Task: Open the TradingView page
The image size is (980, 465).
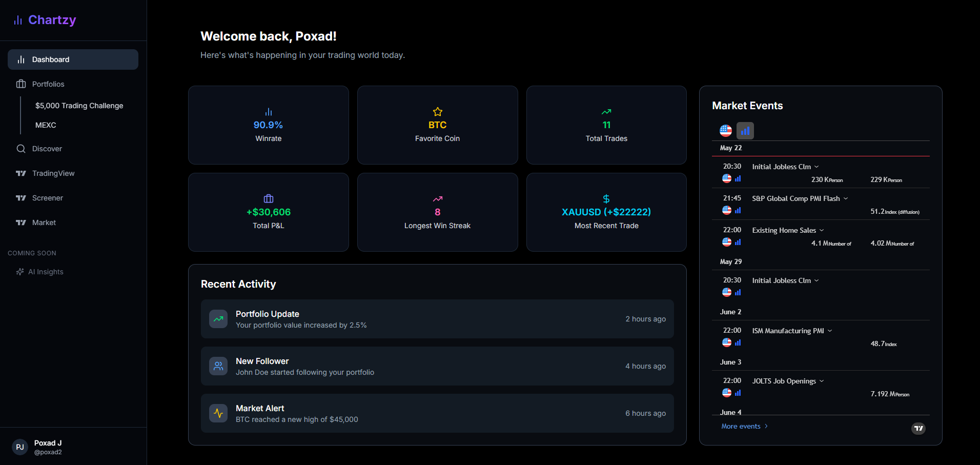Action: pyautogui.click(x=73, y=173)
